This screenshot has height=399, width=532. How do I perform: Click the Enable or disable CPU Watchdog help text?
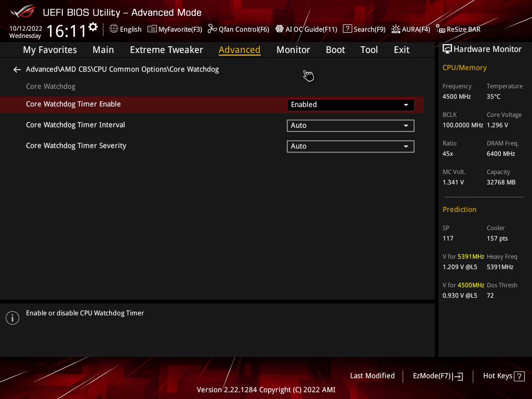[x=85, y=313]
